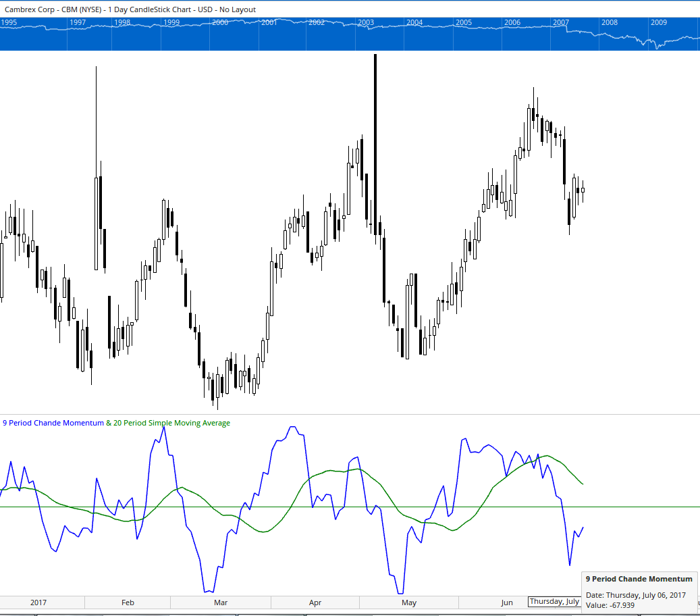Select 2008 in the overview timeline
This screenshot has width=700, height=616.
[610, 22]
